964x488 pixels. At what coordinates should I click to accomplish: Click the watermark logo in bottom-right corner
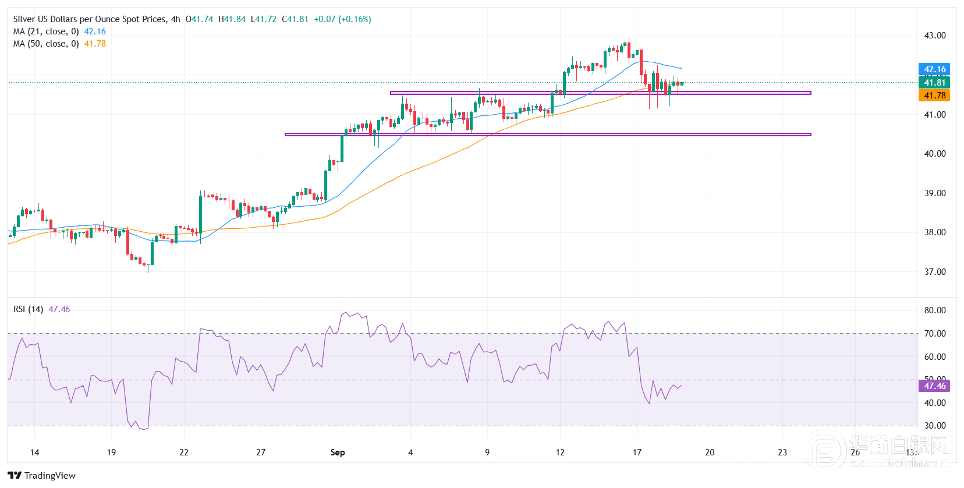[x=884, y=451]
